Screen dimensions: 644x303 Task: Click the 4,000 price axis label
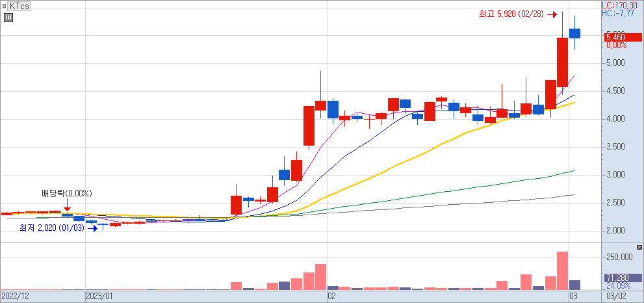pyautogui.click(x=615, y=119)
